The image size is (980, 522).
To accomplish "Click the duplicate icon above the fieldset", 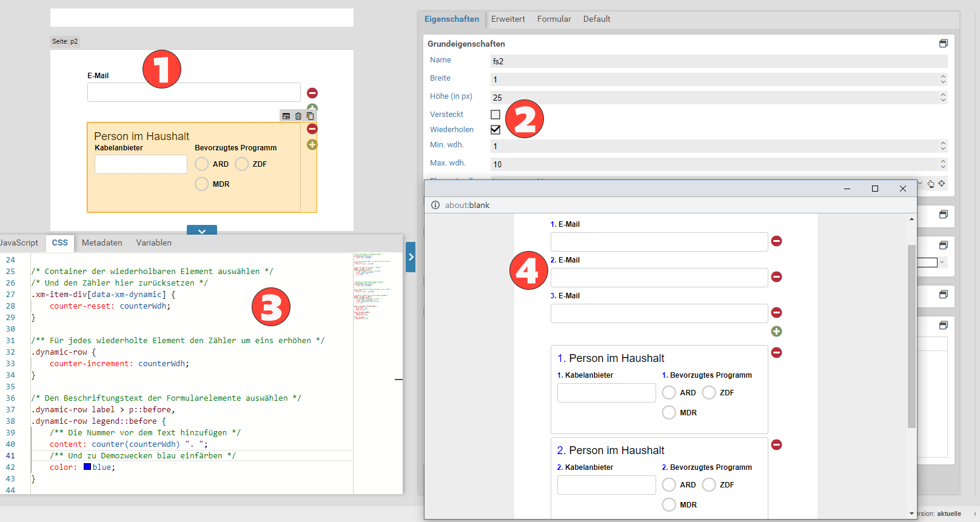I will (310, 116).
